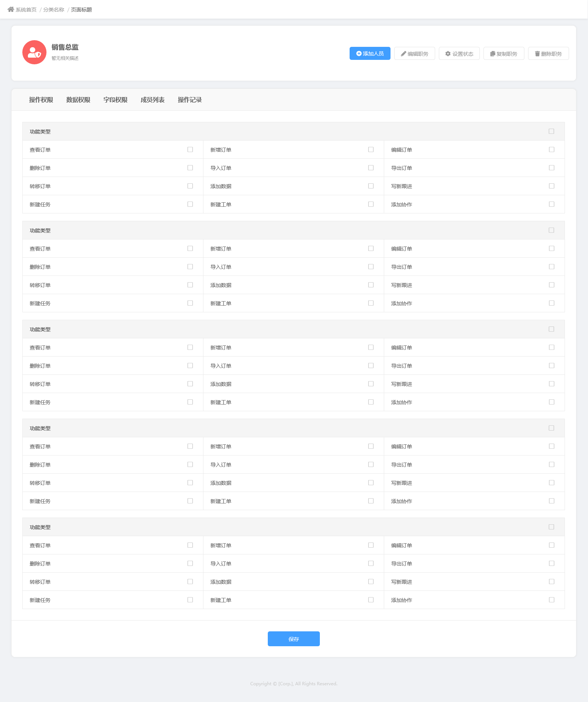Screen dimensions: 588x702
Task: Enable 导出订单 in the first 功能类型 section
Action: pyautogui.click(x=552, y=168)
